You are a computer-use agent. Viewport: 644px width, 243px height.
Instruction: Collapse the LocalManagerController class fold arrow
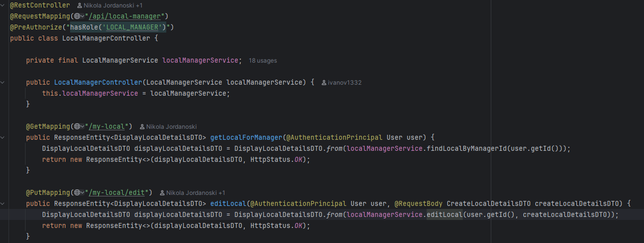(x=3, y=5)
